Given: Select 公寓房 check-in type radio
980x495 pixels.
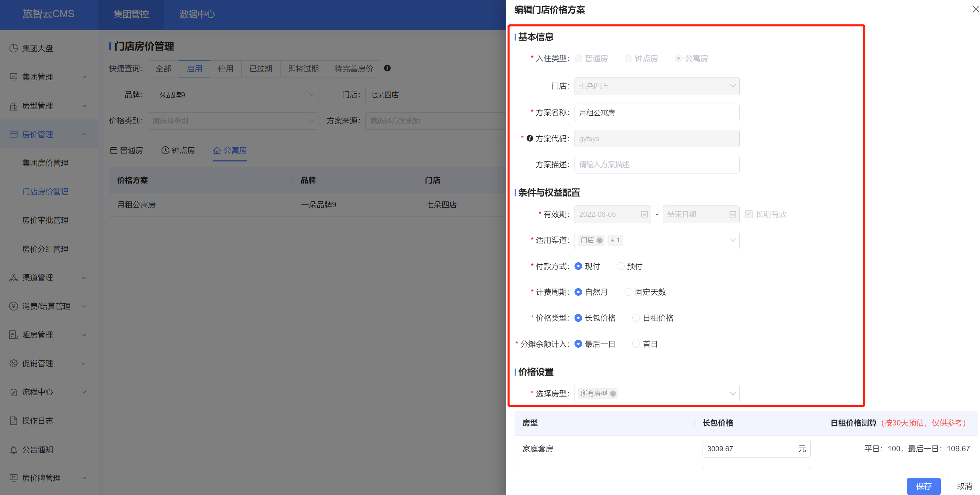Looking at the screenshot, I should (x=679, y=58).
